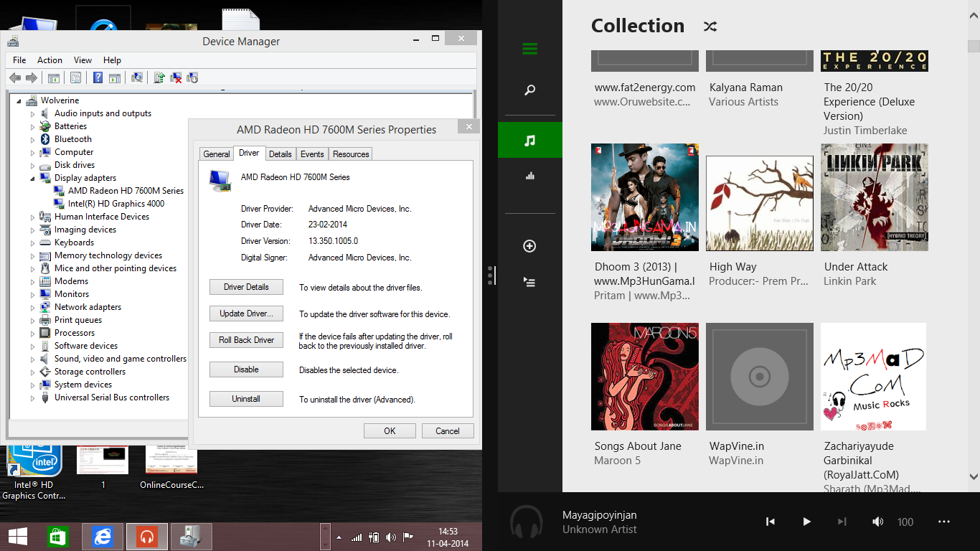Image resolution: width=980 pixels, height=551 pixels.
Task: Click OK in the Properties dialog
Action: [390, 430]
